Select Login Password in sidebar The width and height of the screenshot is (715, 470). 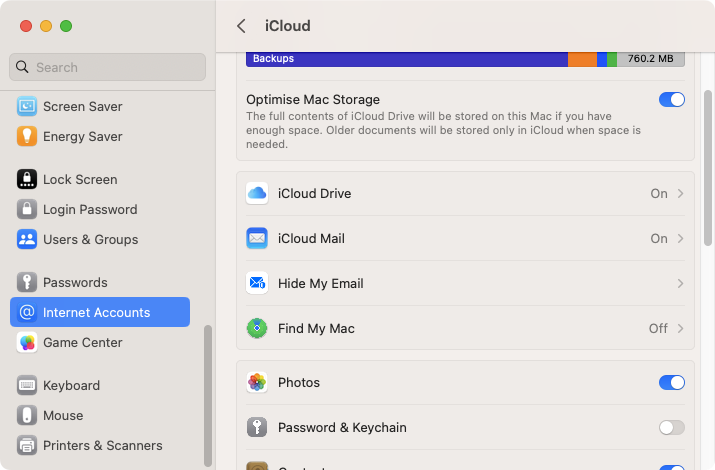point(100,209)
